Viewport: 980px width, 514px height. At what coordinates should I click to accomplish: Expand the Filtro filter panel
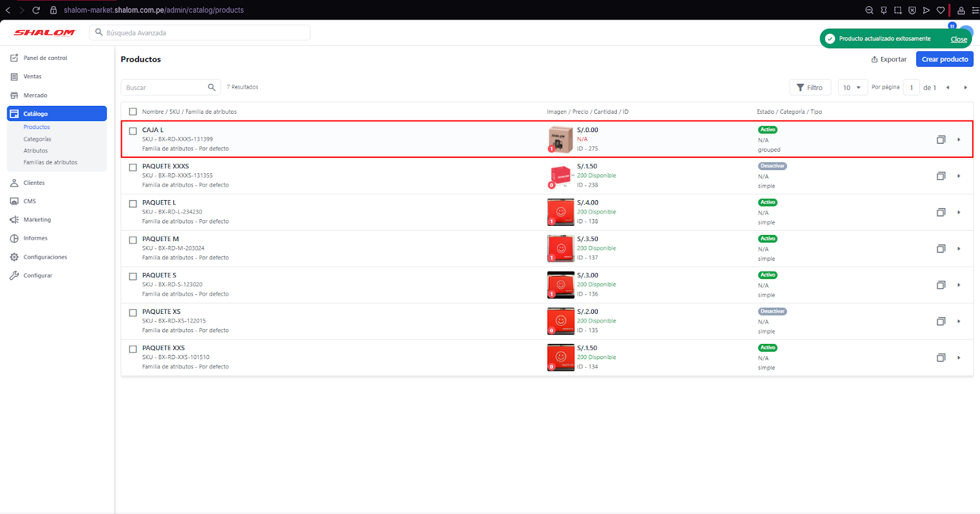[810, 88]
